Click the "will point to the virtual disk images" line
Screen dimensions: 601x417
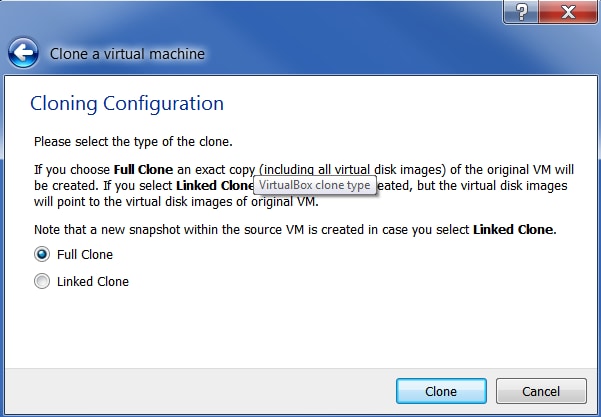pos(176,203)
